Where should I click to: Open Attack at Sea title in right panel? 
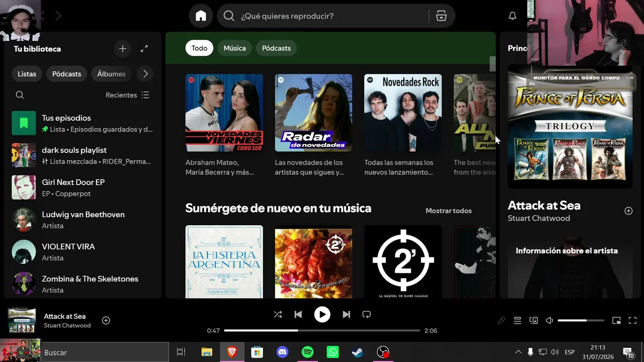(544, 205)
